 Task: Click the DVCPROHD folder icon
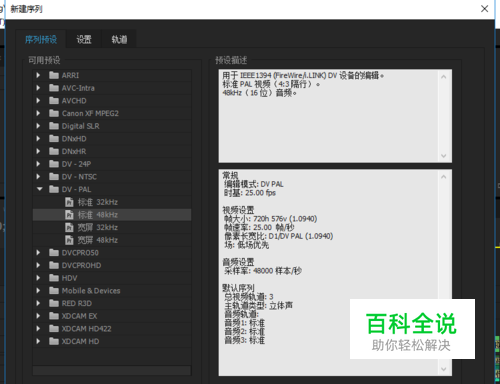coord(54,265)
